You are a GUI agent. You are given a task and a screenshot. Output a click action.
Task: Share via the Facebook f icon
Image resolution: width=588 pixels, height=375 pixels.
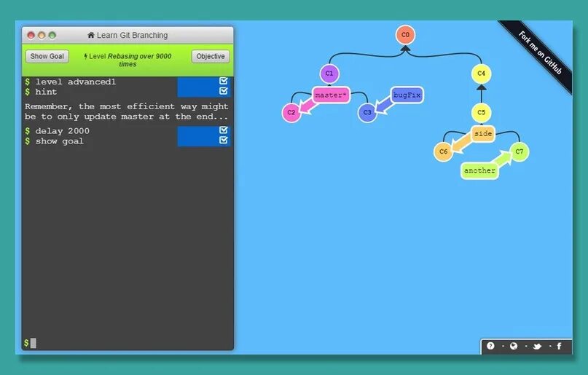[x=559, y=346]
